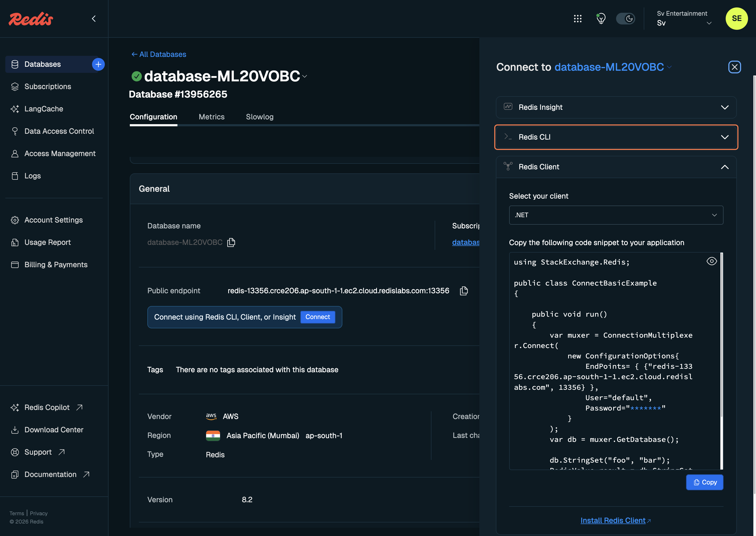Viewport: 756px width, 536px height.
Task: Copy the database name with clipboard icon
Action: pos(231,242)
